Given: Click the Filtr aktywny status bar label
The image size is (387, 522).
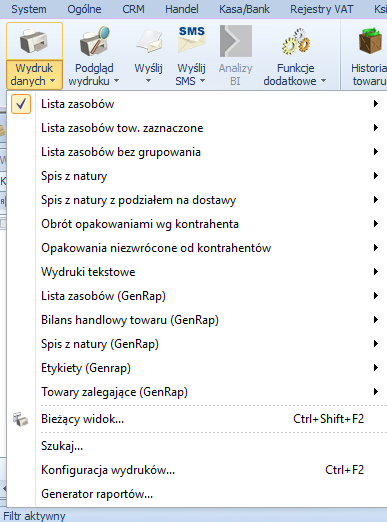Looking at the screenshot, I should point(34,516).
